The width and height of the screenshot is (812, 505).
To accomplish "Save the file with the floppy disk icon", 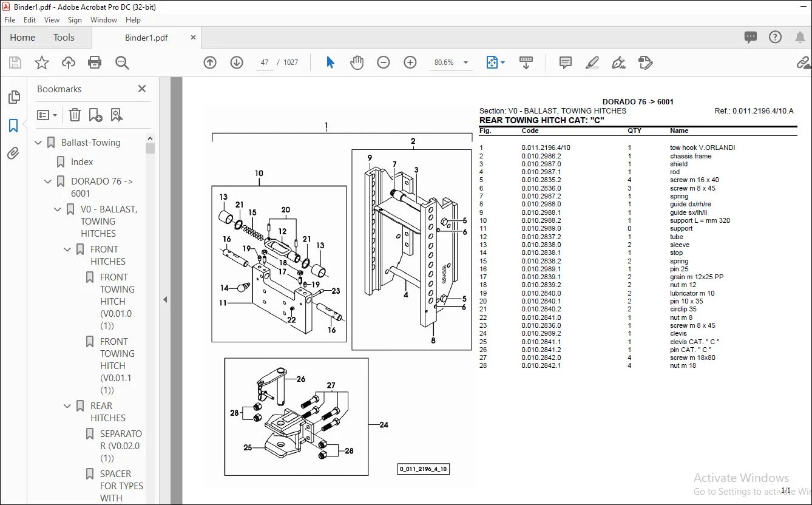I will tap(15, 63).
